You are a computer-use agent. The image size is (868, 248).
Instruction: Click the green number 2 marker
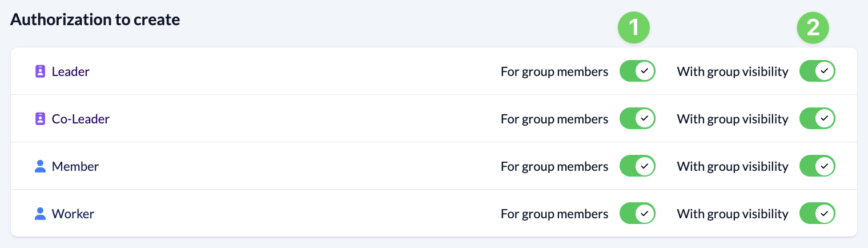click(813, 27)
